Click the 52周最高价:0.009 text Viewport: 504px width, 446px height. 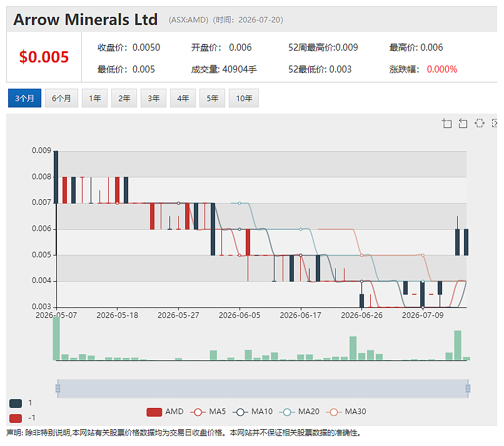tap(323, 47)
